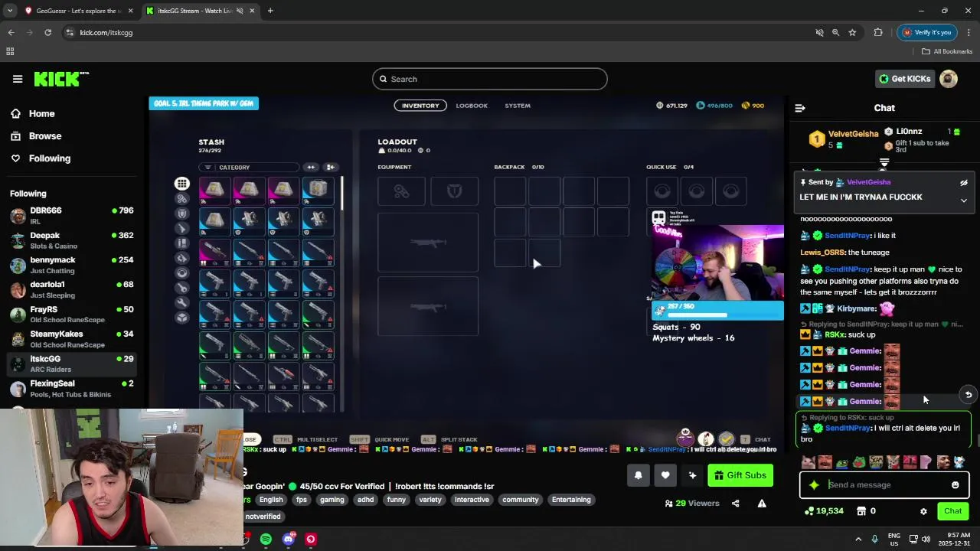Click the Search box
This screenshot has width=980, height=551.
click(490, 79)
